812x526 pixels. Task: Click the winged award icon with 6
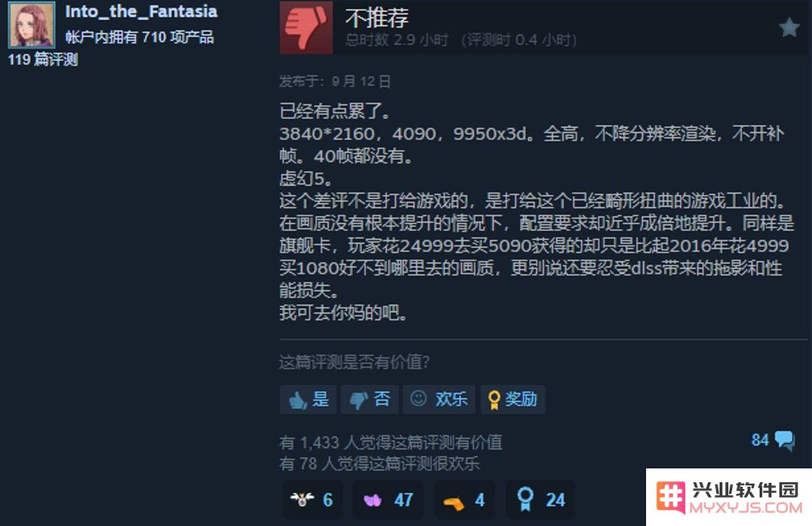(312, 500)
